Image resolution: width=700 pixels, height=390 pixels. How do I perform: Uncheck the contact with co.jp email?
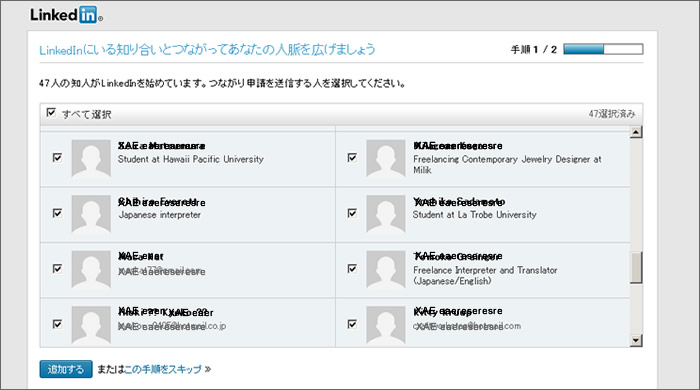[x=58, y=324]
